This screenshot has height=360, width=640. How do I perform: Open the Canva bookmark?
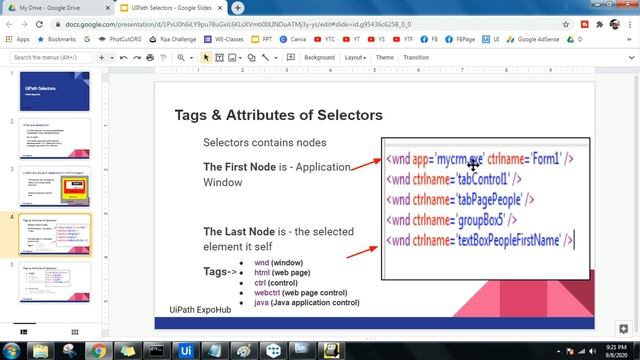coord(293,39)
